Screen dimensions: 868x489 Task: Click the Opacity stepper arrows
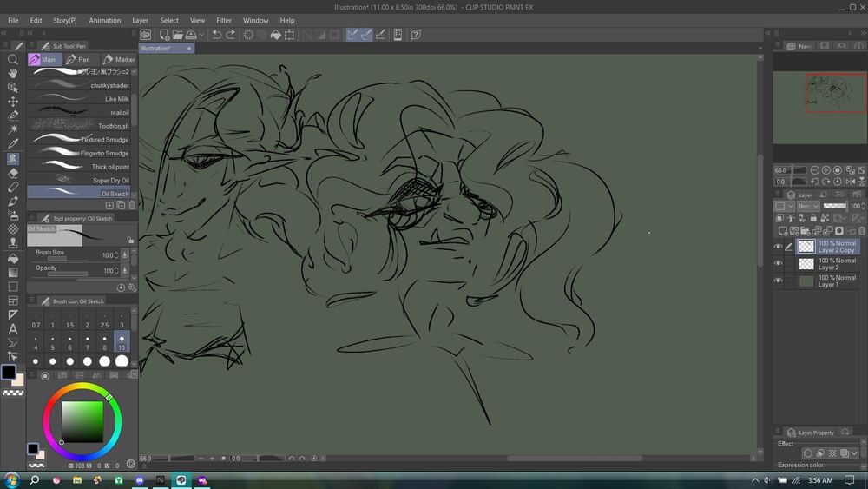pyautogui.click(x=115, y=271)
